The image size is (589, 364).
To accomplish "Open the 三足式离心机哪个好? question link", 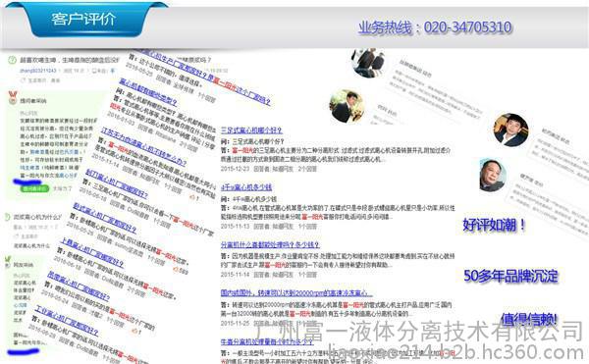I will (x=251, y=130).
